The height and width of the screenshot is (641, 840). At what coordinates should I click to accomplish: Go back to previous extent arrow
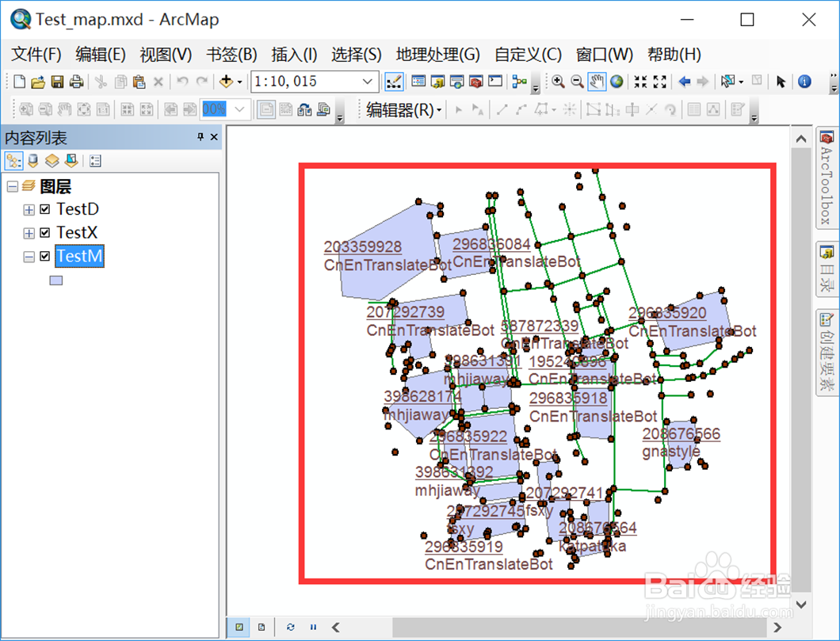(x=684, y=82)
